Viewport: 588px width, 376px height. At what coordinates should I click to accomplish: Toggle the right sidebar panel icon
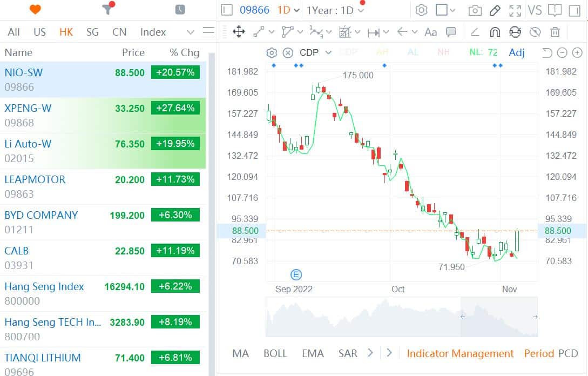tap(573, 10)
